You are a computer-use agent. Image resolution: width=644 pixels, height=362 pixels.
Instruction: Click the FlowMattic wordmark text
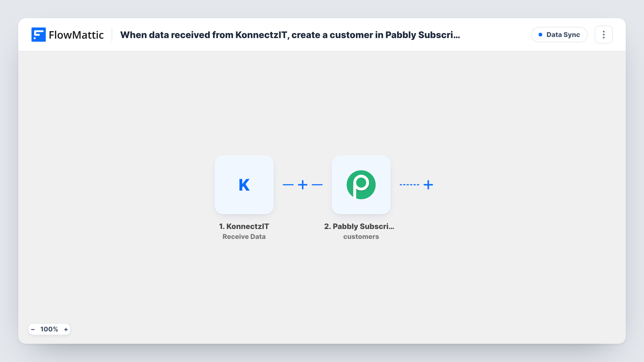pyautogui.click(x=76, y=35)
